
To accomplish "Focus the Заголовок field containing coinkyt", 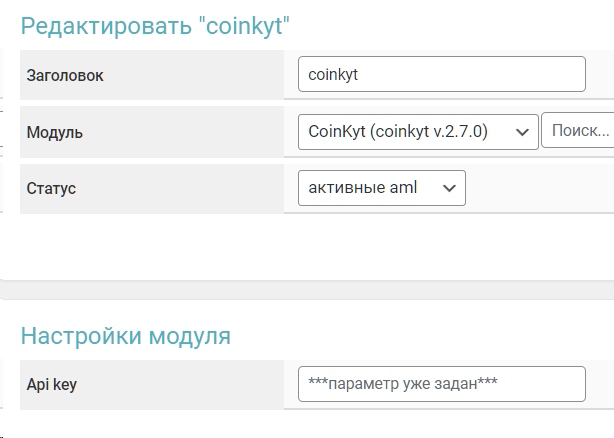I will click(442, 74).
